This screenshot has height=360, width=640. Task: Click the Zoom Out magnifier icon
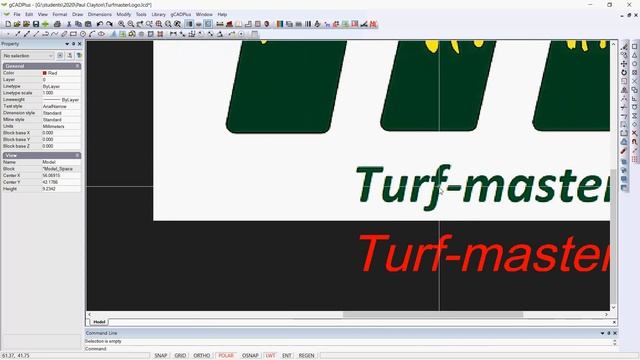point(131,24)
